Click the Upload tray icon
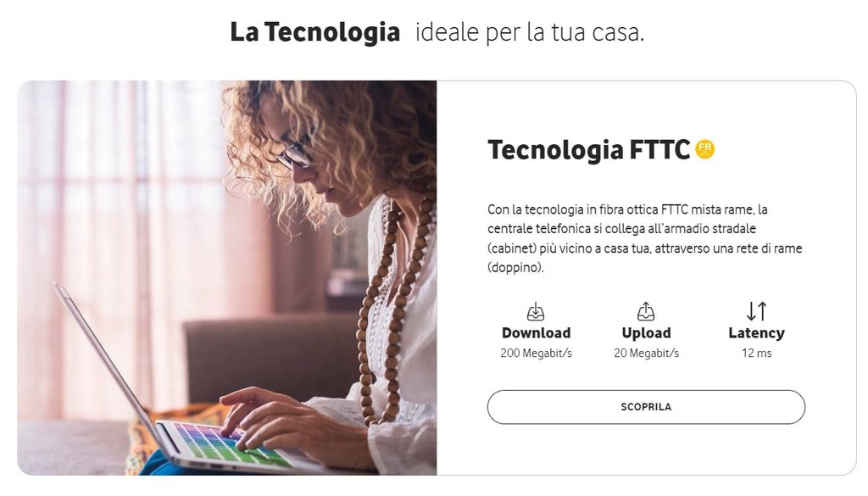 [645, 312]
